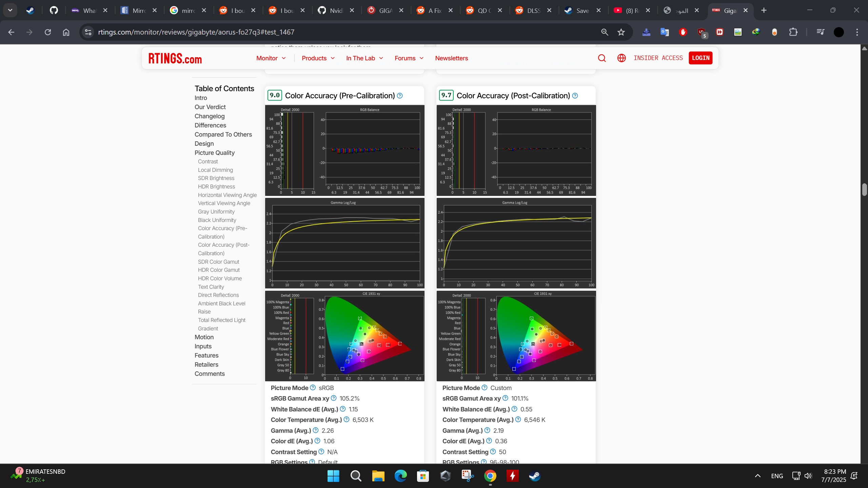Go to browser home page
The height and width of the screenshot is (488, 868).
tap(66, 32)
